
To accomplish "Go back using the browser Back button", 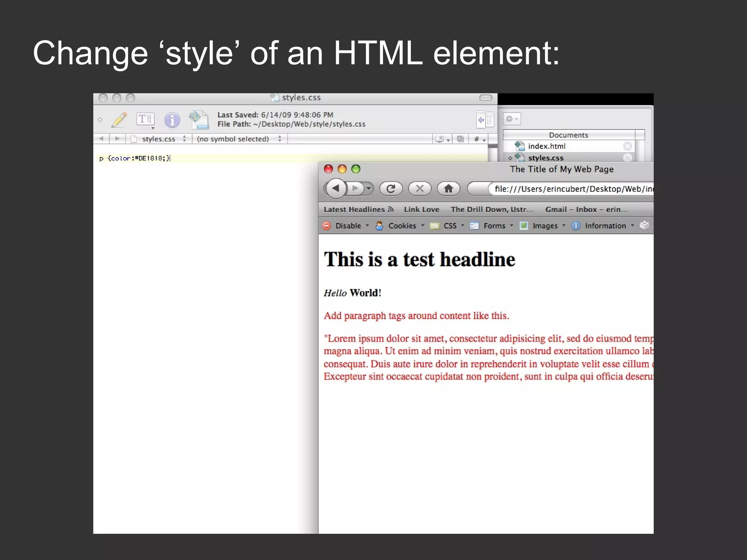I will 336,188.
